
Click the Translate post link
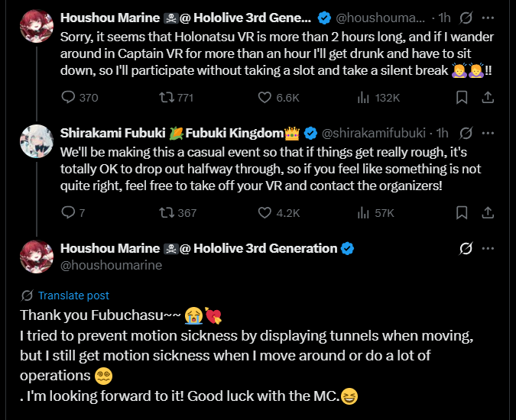(x=73, y=296)
